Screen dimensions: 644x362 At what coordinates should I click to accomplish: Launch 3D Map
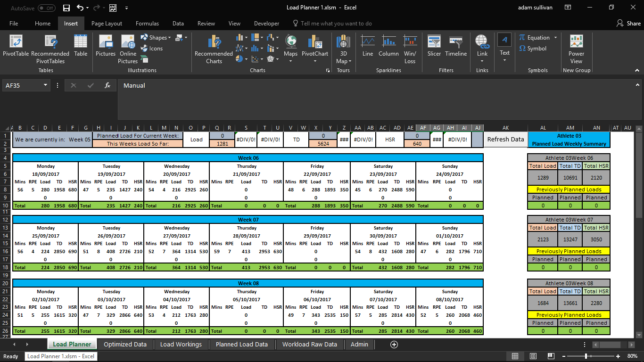[x=343, y=49]
